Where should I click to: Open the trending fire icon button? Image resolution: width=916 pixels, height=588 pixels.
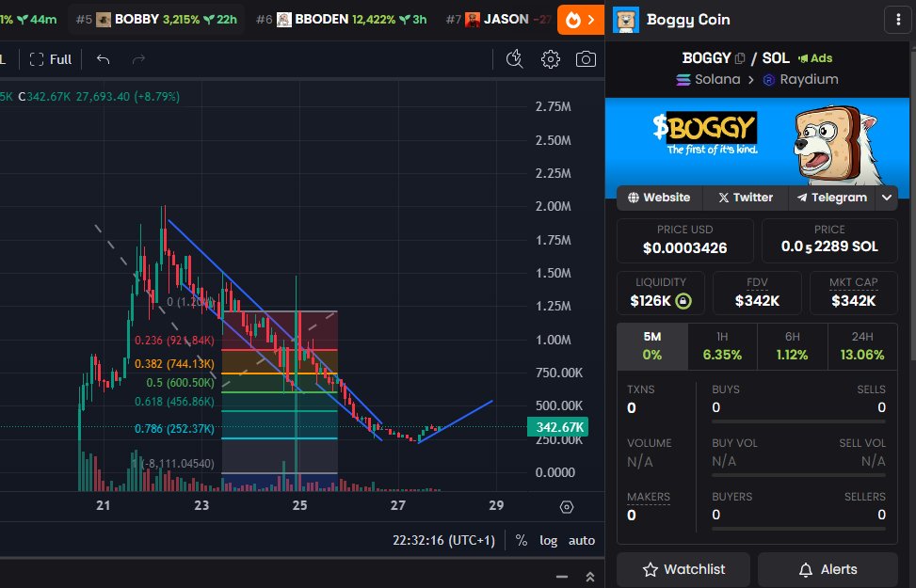pyautogui.click(x=581, y=20)
